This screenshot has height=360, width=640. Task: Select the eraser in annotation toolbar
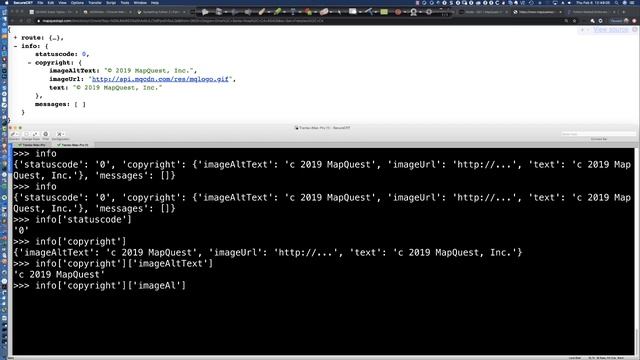tap(324, 12)
